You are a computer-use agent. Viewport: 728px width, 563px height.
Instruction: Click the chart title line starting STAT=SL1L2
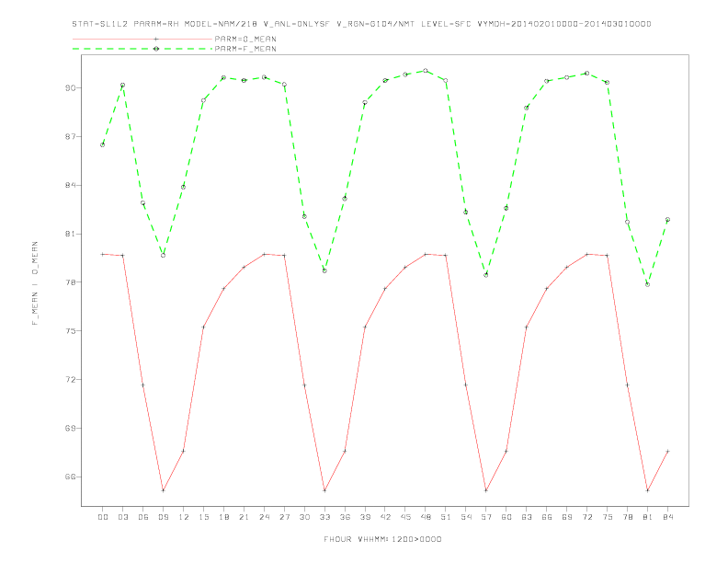pos(361,24)
